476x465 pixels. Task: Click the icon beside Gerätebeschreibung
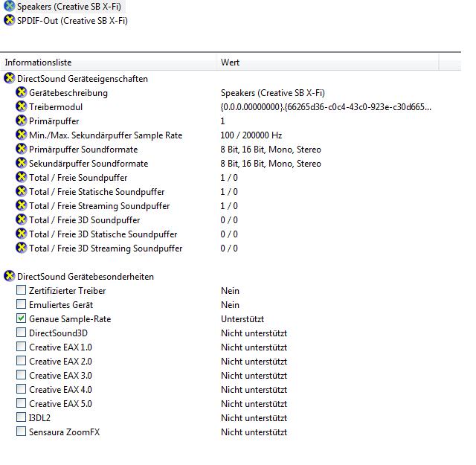point(22,92)
